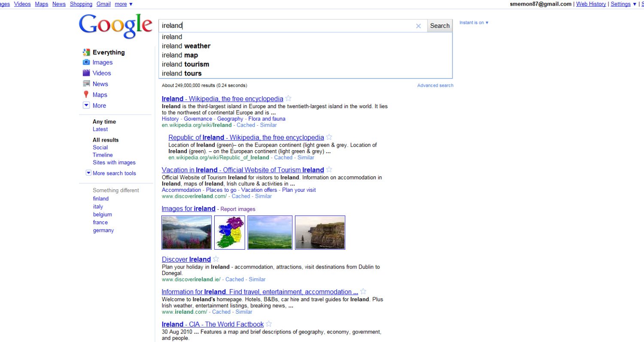Star the Ireland CIA World Factbook result
The height and width of the screenshot is (342, 644).
click(x=269, y=324)
